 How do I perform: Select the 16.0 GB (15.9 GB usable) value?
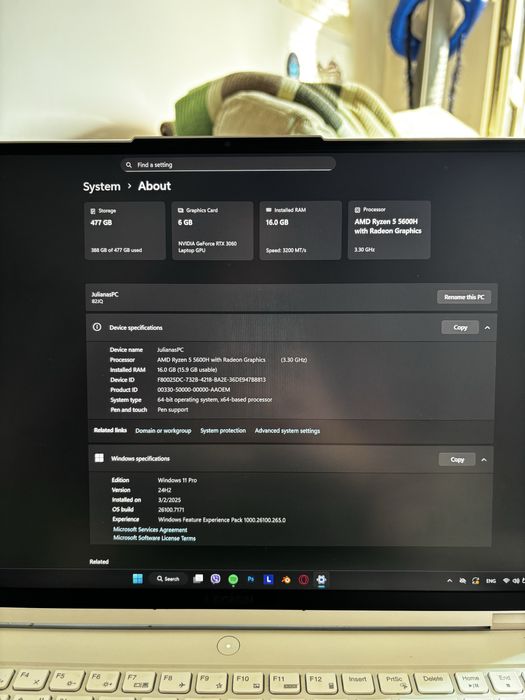click(187, 370)
